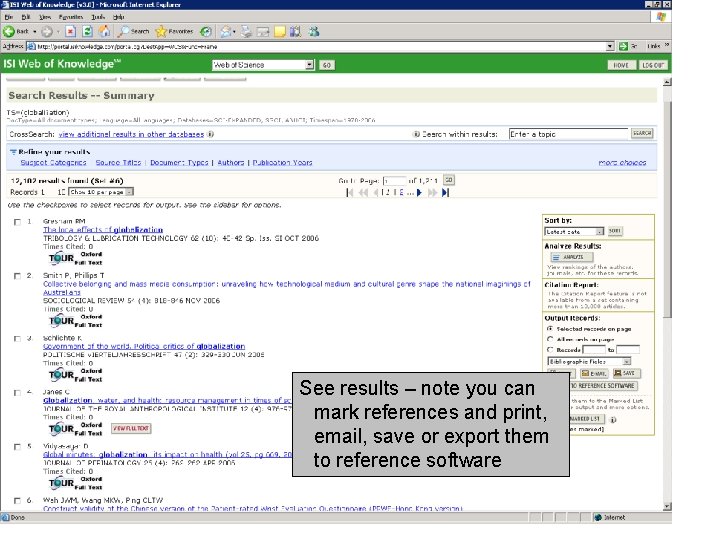Click the page vertical scrollbar thumb
Viewport: 720px width, 540px height.
667,209
